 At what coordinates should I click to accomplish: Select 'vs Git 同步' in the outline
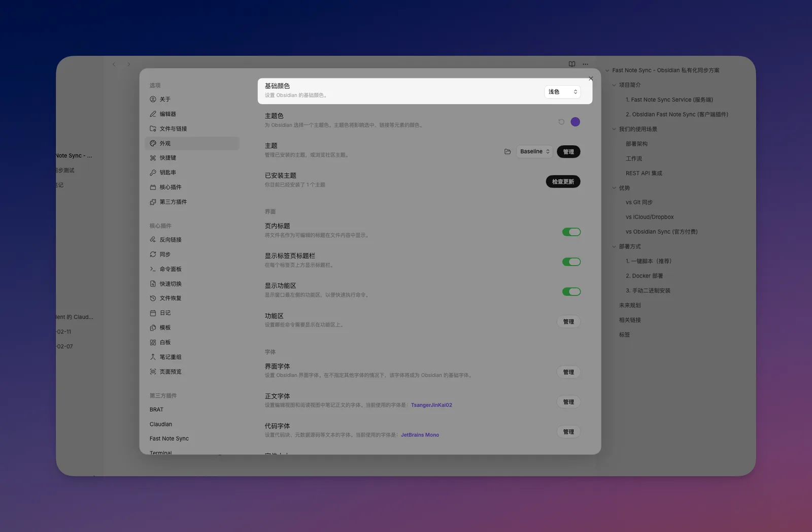639,203
